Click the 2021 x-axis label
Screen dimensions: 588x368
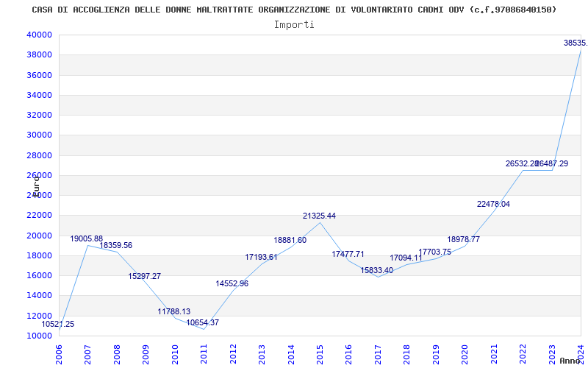pyautogui.click(x=495, y=355)
